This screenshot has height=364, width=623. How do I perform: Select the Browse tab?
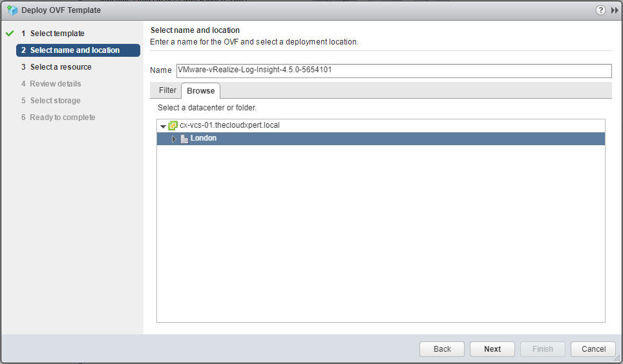click(200, 91)
